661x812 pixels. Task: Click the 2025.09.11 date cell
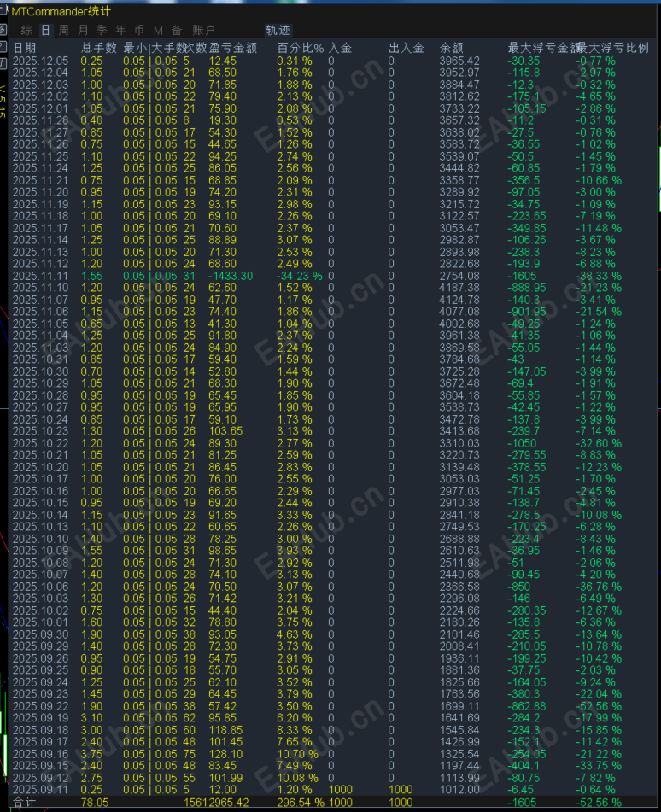tap(40, 790)
